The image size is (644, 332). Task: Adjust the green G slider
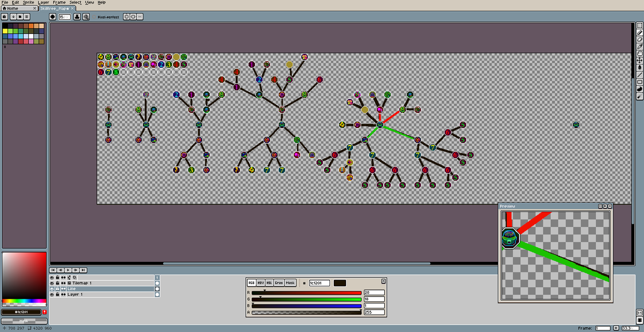point(306,299)
